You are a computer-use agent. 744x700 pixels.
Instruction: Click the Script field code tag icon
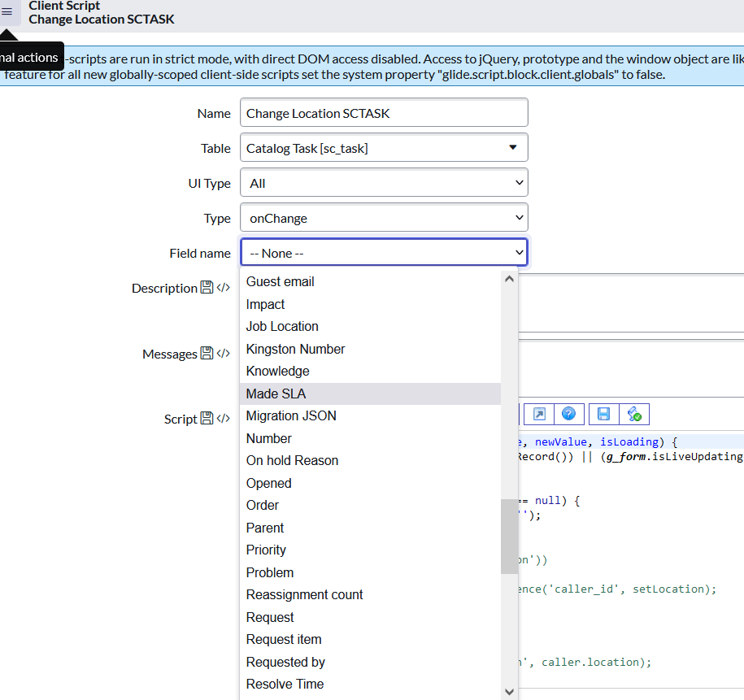pos(223,419)
